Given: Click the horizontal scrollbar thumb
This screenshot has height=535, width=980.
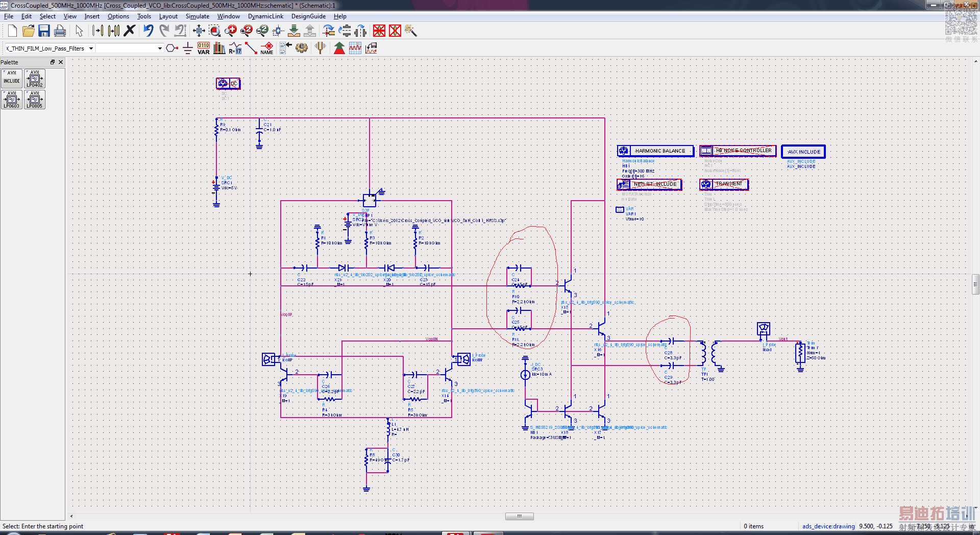Looking at the screenshot, I should pyautogui.click(x=519, y=516).
